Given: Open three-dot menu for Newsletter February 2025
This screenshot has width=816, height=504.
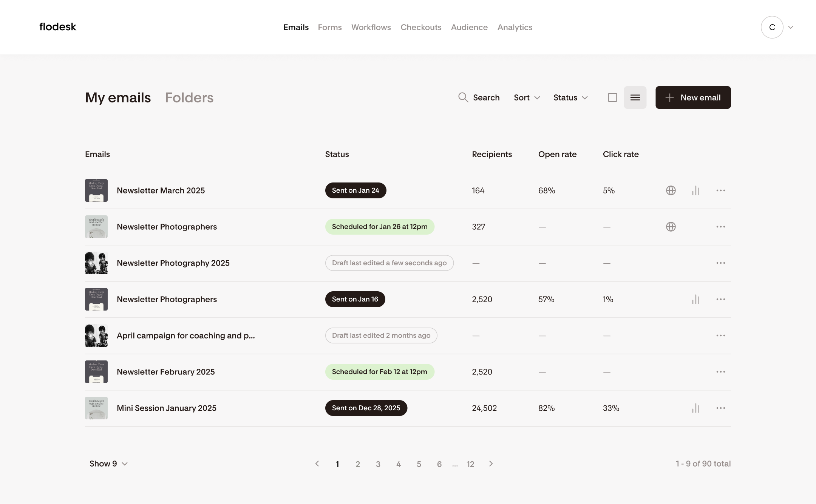Looking at the screenshot, I should 720,372.
